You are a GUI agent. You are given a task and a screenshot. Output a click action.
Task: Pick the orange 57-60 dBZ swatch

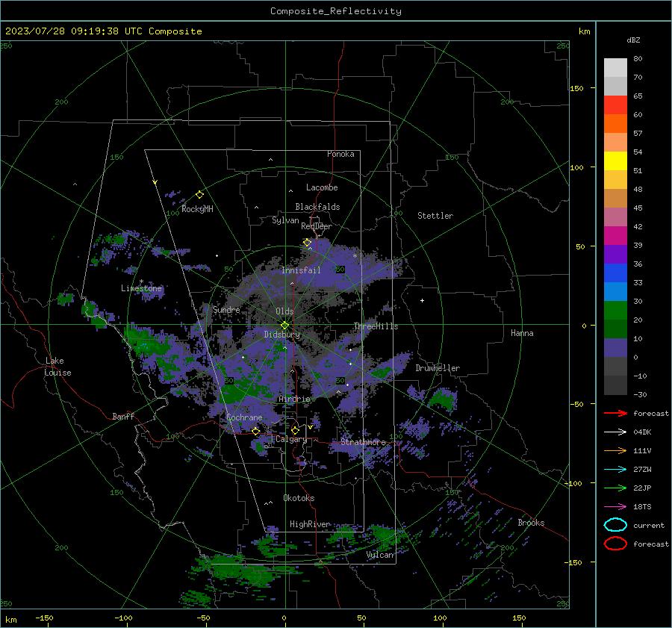(x=615, y=124)
